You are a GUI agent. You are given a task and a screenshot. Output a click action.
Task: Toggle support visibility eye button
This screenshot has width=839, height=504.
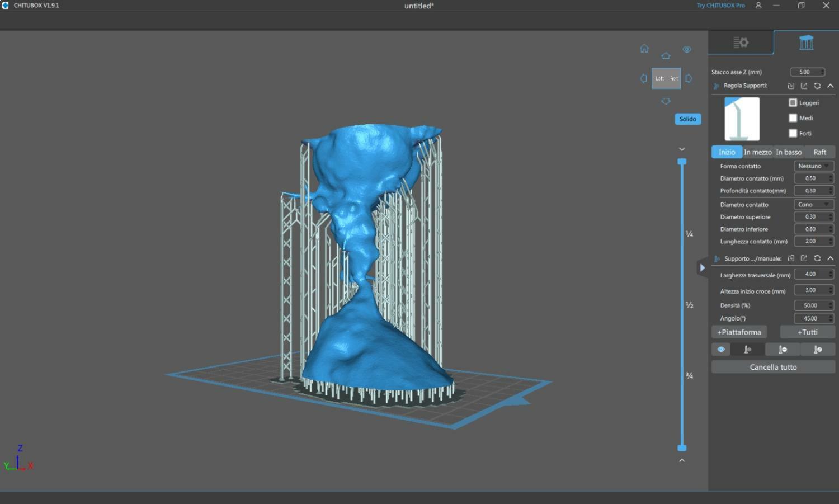tap(721, 350)
